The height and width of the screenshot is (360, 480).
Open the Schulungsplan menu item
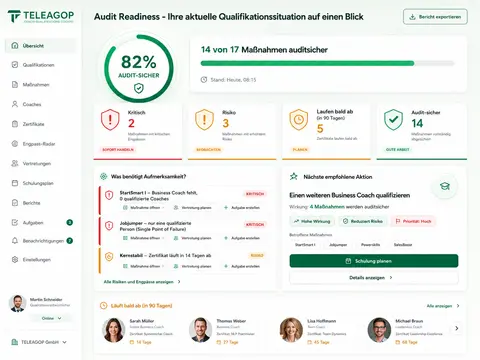tap(41, 183)
